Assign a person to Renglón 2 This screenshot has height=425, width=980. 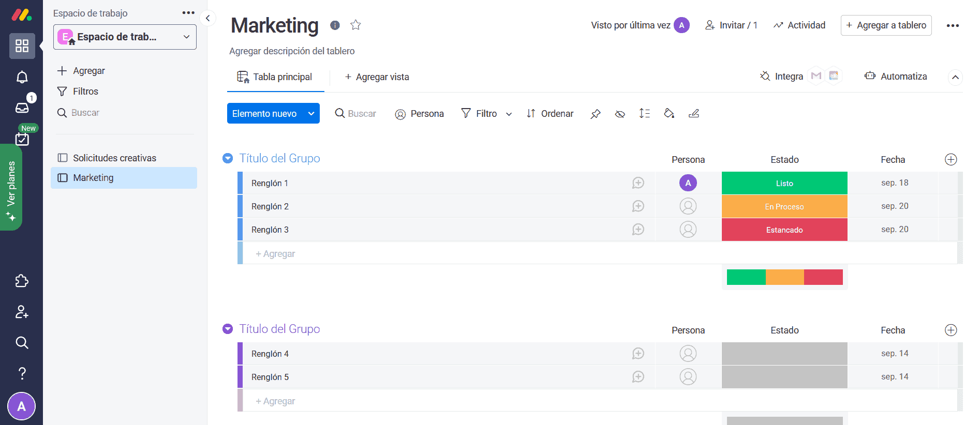(688, 206)
